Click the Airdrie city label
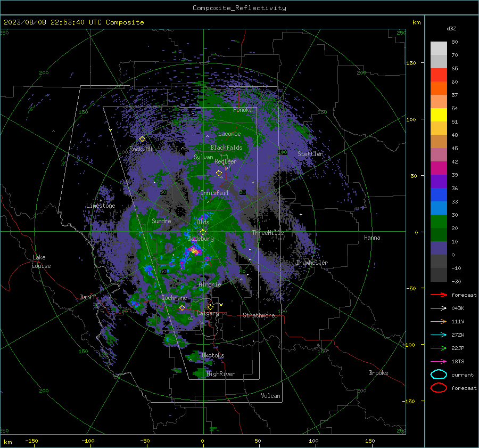The image size is (479, 448). click(x=210, y=284)
